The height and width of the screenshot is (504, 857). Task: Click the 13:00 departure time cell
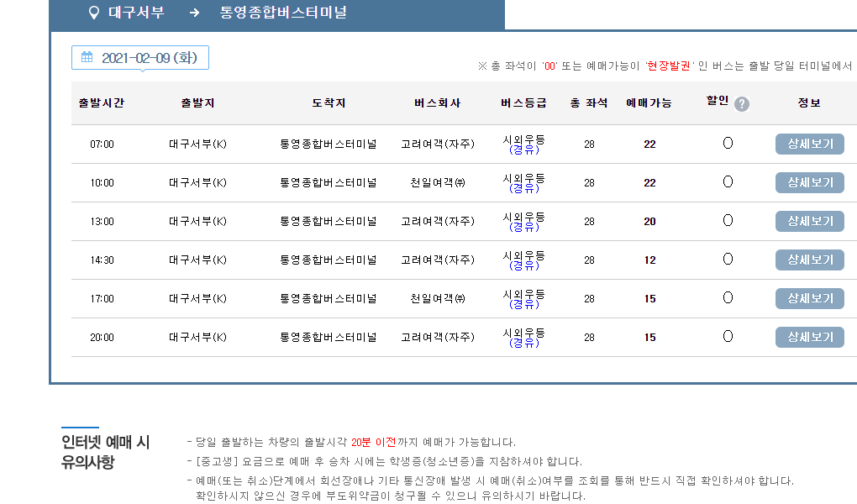click(103, 222)
